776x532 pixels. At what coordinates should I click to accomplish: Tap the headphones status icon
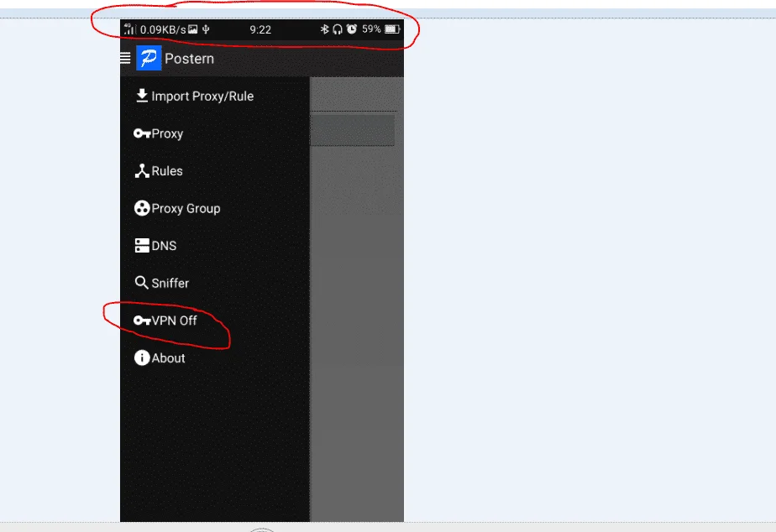coord(338,29)
